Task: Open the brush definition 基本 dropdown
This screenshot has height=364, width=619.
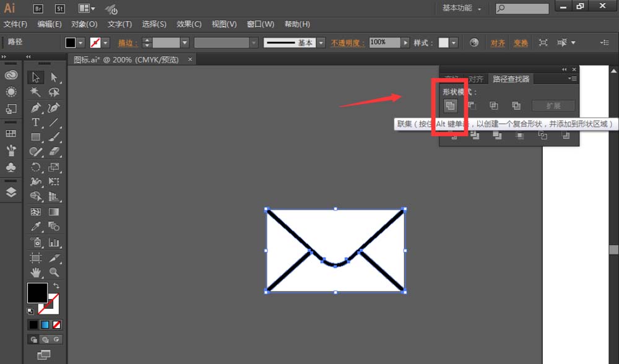Action: tap(321, 43)
